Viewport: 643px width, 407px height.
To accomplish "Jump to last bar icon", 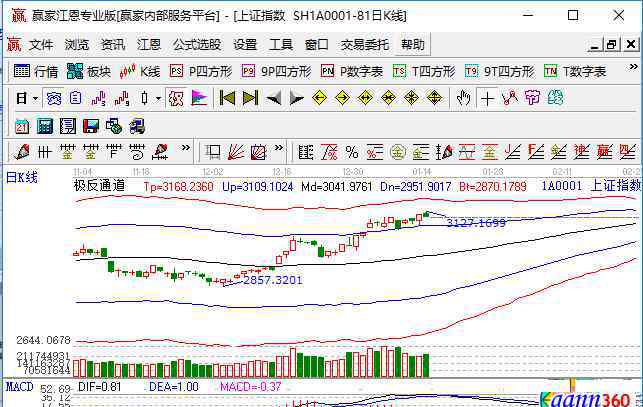I will click(250, 98).
